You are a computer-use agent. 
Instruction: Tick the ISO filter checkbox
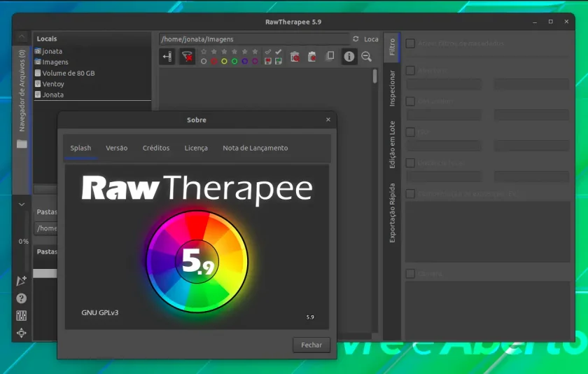[x=410, y=132]
